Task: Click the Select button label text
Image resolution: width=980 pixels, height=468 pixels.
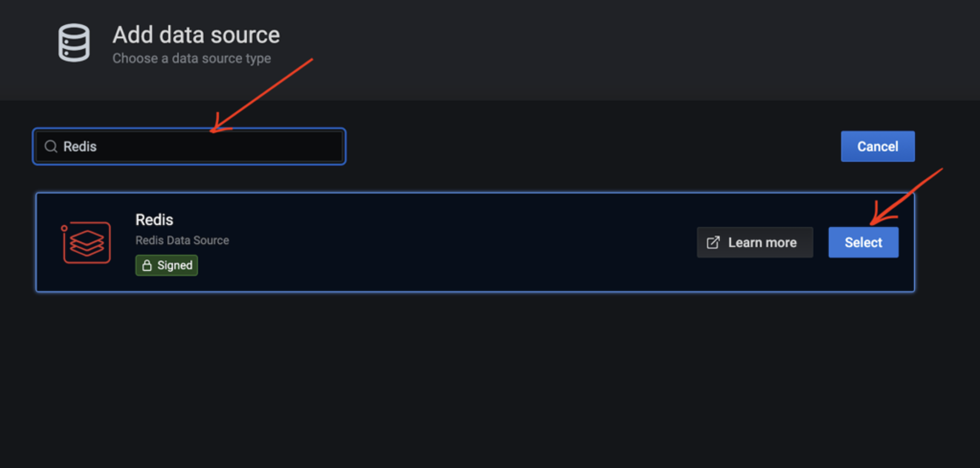Action: pyautogui.click(x=863, y=242)
